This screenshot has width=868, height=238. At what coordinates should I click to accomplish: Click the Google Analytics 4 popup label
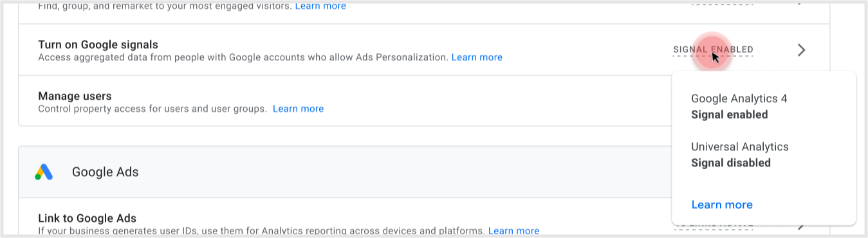coord(739,98)
